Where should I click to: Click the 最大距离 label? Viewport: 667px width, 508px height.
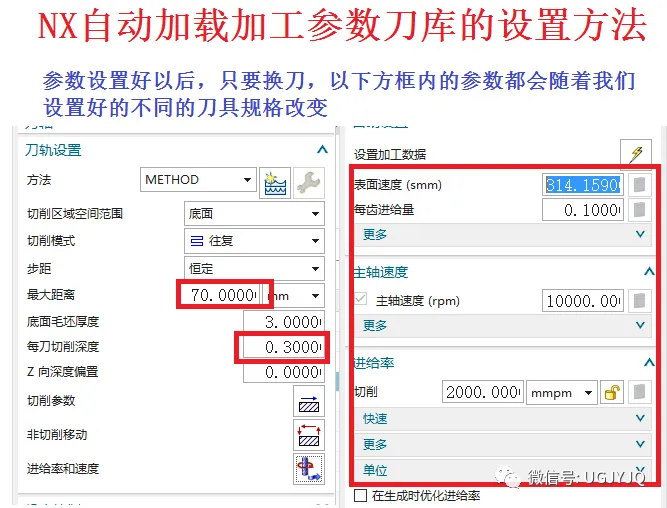pos(51,294)
